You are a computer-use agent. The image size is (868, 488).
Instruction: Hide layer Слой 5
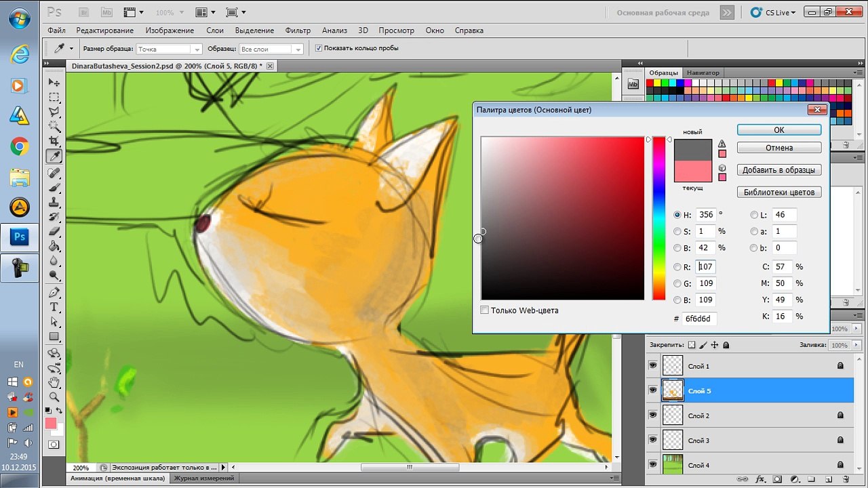click(653, 390)
